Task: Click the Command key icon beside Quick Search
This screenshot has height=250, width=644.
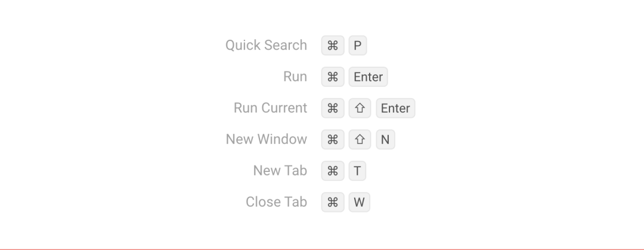Action: coord(333,46)
